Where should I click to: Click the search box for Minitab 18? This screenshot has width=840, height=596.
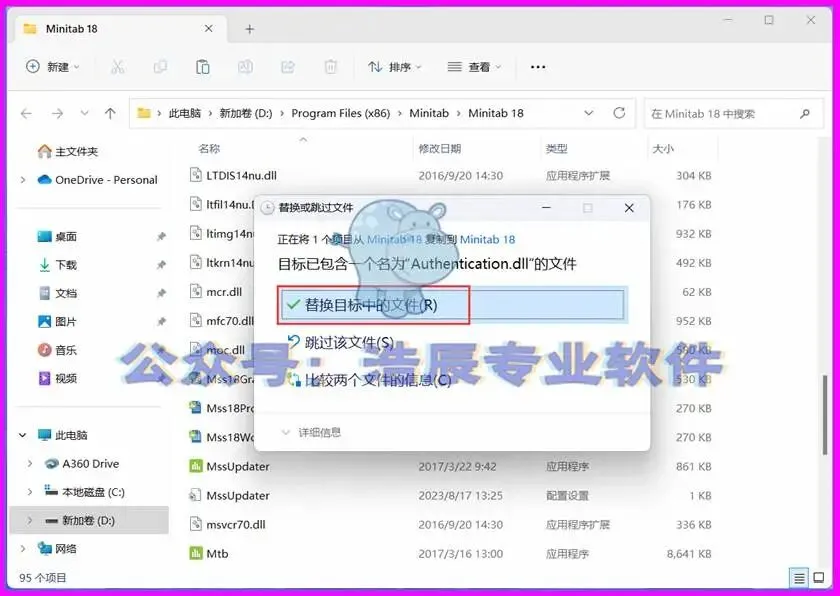click(x=733, y=114)
